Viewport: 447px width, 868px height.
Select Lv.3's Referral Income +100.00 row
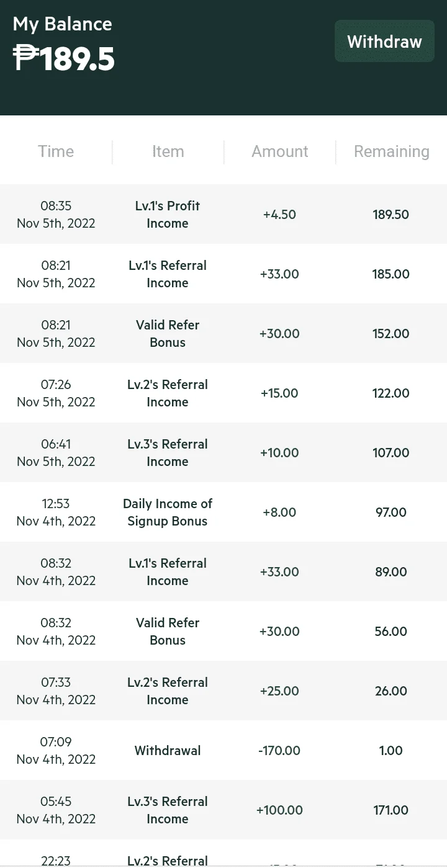[x=223, y=810]
